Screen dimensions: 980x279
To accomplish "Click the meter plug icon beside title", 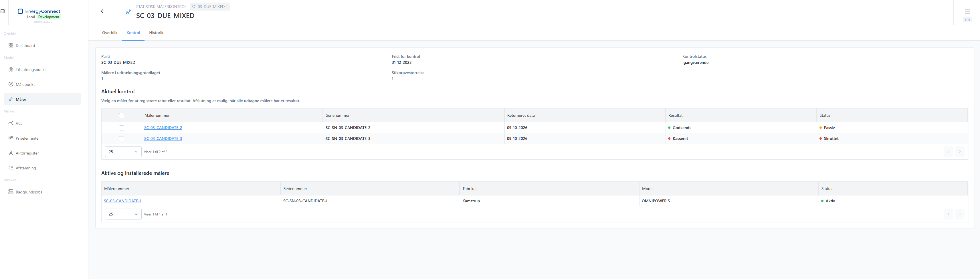I will pyautogui.click(x=128, y=12).
